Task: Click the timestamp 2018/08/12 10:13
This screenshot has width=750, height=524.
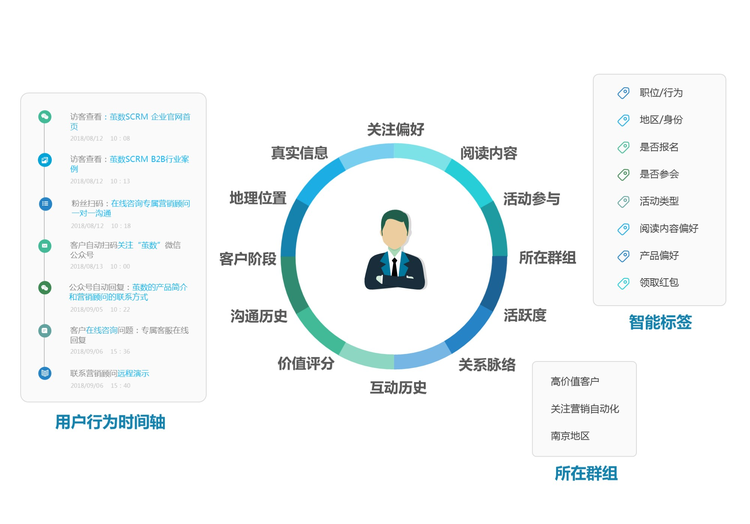Action: click(100, 182)
